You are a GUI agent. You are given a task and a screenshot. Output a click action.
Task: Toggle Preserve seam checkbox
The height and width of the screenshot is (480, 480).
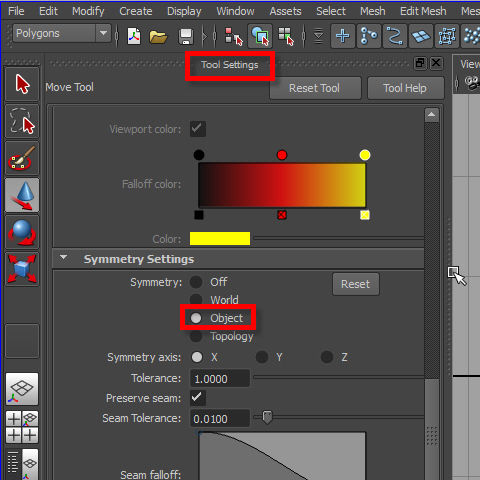point(198,398)
